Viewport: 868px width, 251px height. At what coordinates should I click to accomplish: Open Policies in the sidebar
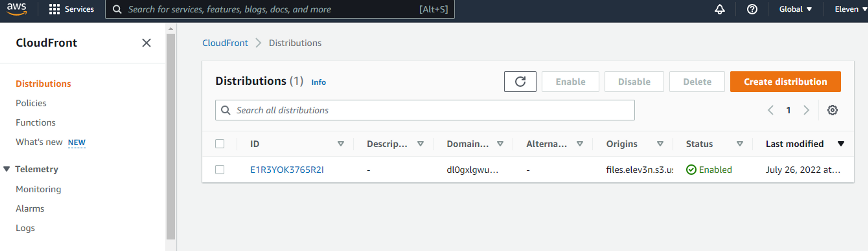(31, 103)
